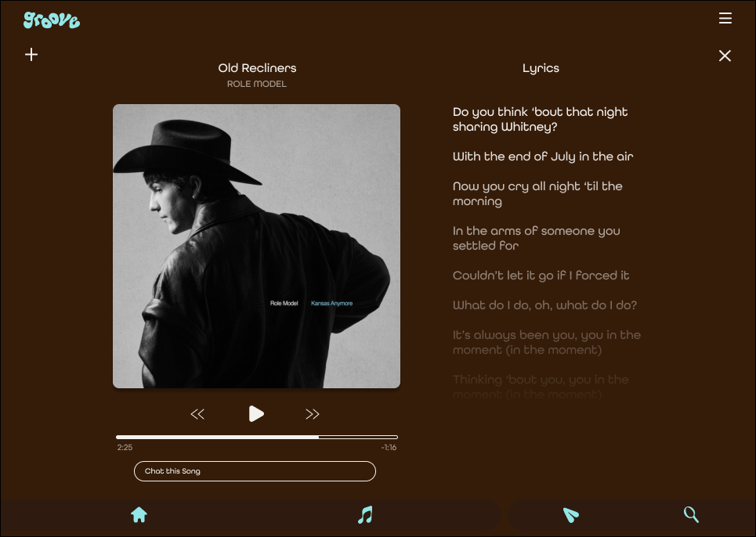Click the paper plane send icon

(571, 515)
